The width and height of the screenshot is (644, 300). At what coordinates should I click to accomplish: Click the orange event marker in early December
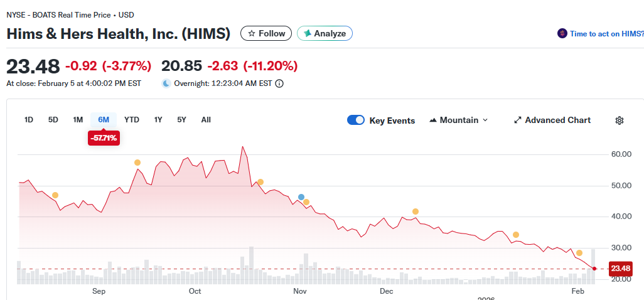[416, 212]
